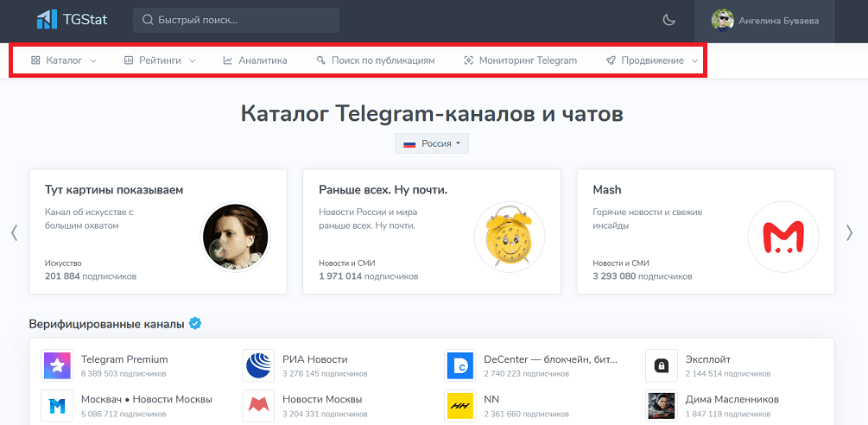Open the Россия country dropdown
This screenshot has height=425, width=868.
(432, 143)
